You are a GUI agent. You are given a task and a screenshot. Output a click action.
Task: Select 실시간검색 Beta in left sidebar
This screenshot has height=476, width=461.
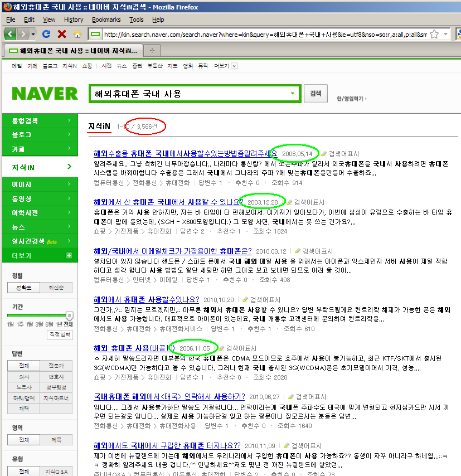click(x=40, y=241)
